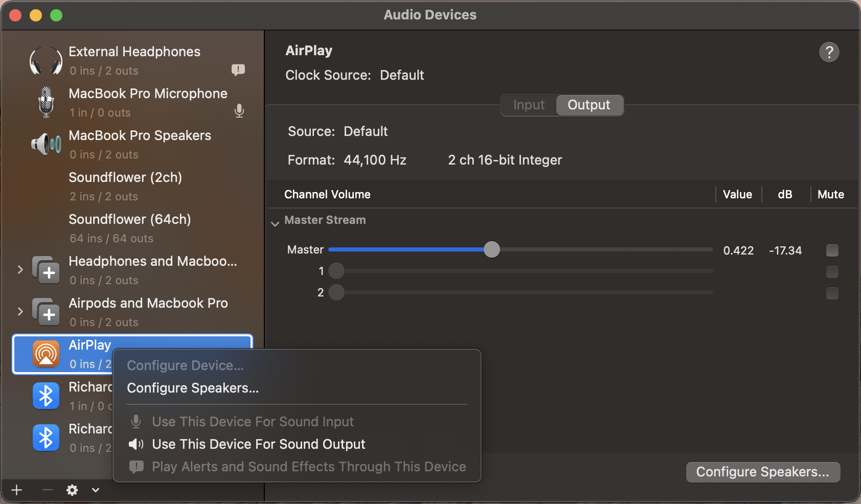Click the Headphones and Macbook aggregate device icon
The image size is (861, 504).
[46, 270]
